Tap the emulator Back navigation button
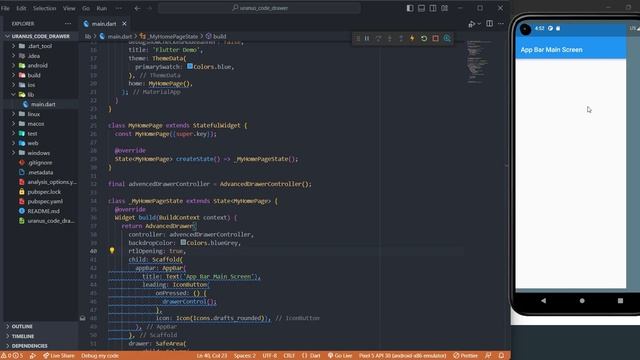640x360 pixels. 543,300
